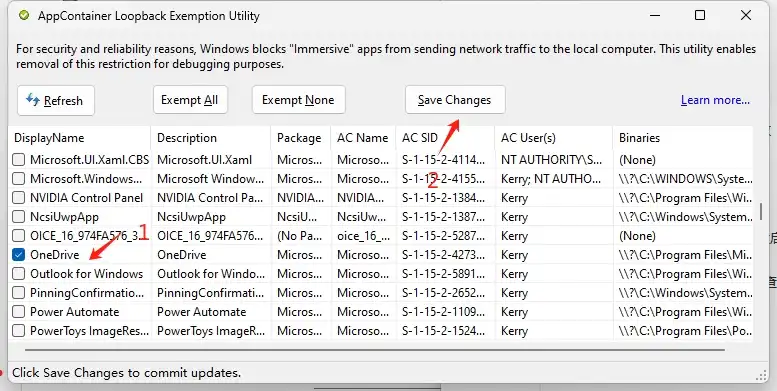Click the resize grip in status bar corner
The image size is (777, 391).
(762, 375)
